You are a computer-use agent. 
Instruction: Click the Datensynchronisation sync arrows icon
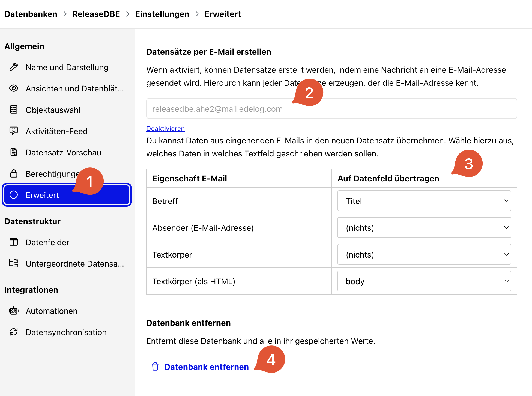[x=14, y=332]
